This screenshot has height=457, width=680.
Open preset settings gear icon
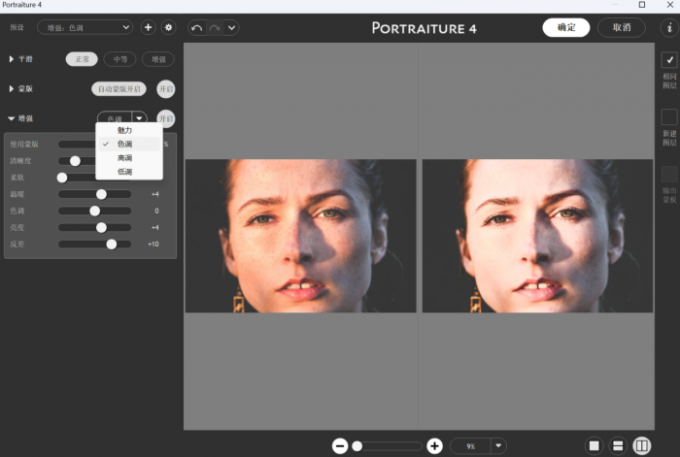[x=168, y=27]
